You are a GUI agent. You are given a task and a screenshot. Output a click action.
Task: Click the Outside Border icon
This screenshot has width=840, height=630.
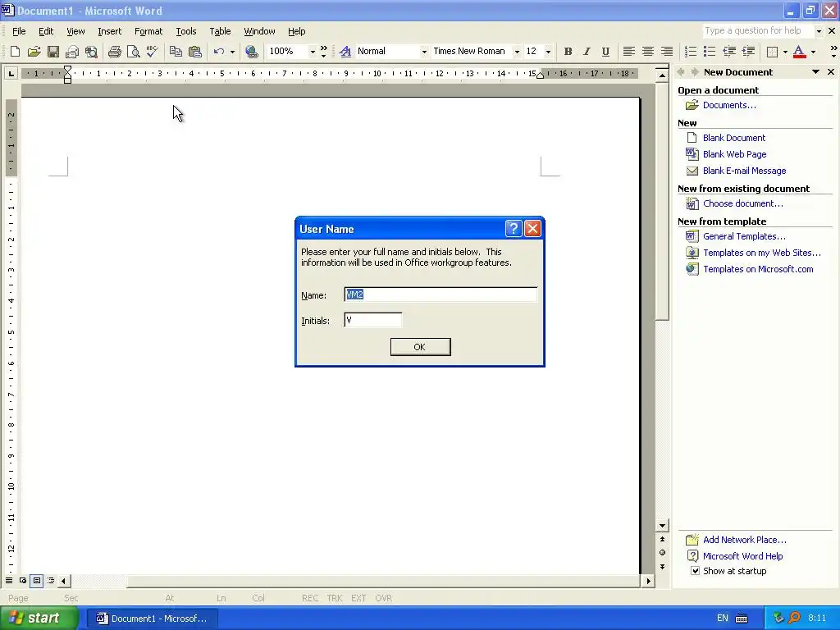(772, 52)
